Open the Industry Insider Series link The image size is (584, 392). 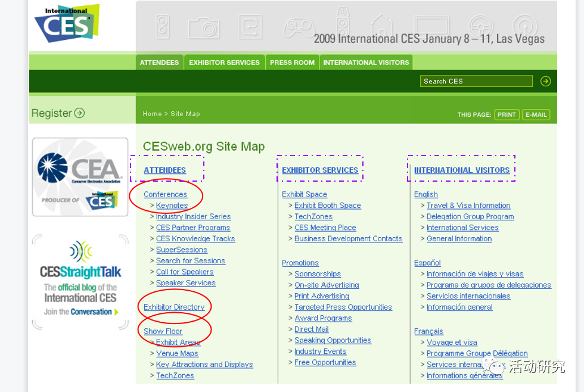pyautogui.click(x=193, y=217)
